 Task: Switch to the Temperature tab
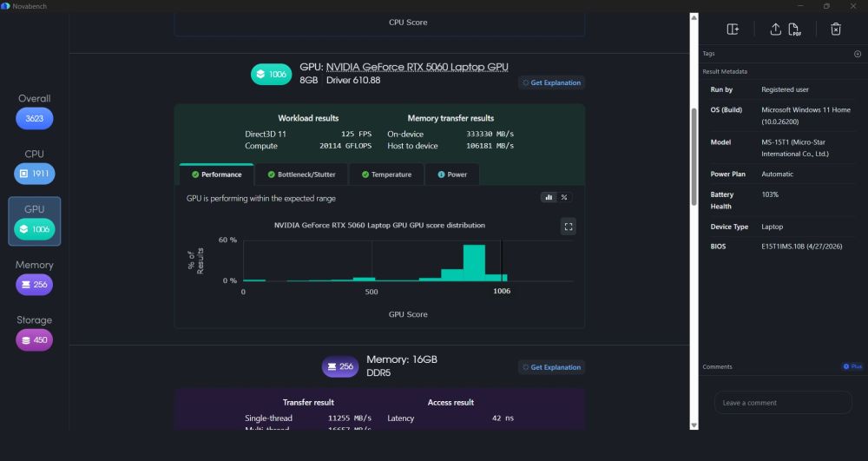[386, 175]
